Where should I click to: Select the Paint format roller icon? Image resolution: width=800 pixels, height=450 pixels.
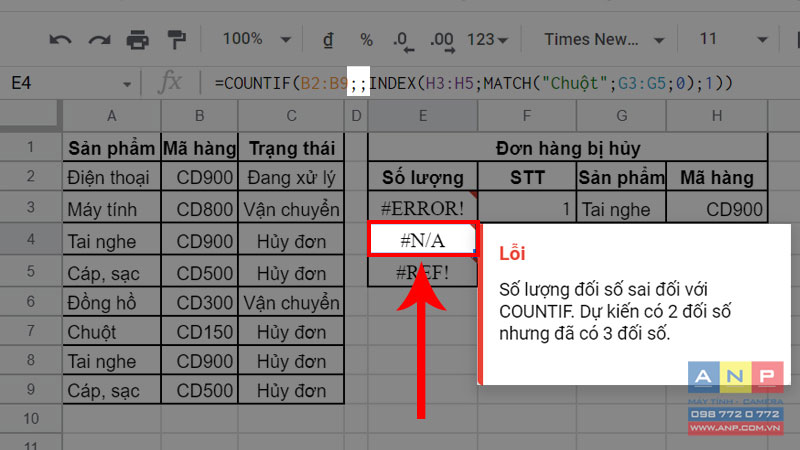tap(177, 40)
